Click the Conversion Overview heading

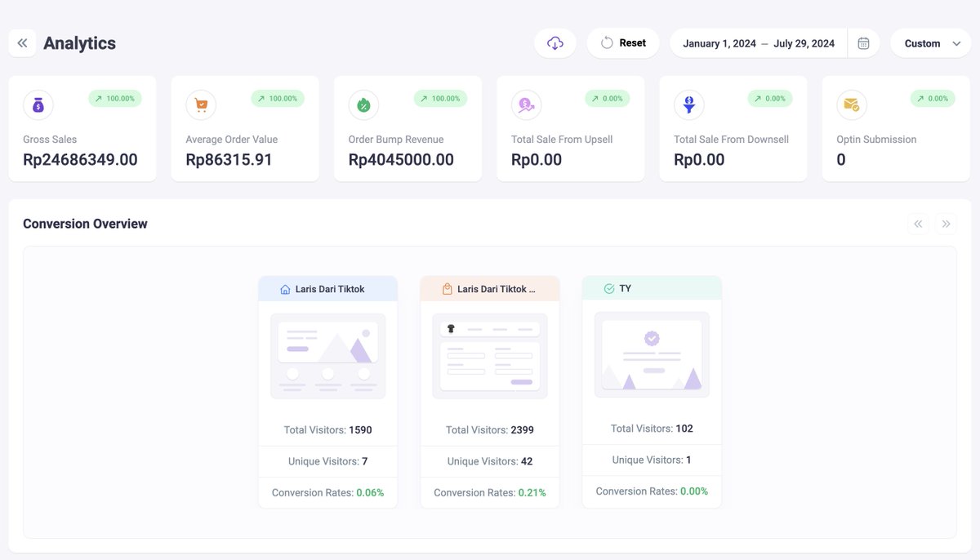(85, 224)
